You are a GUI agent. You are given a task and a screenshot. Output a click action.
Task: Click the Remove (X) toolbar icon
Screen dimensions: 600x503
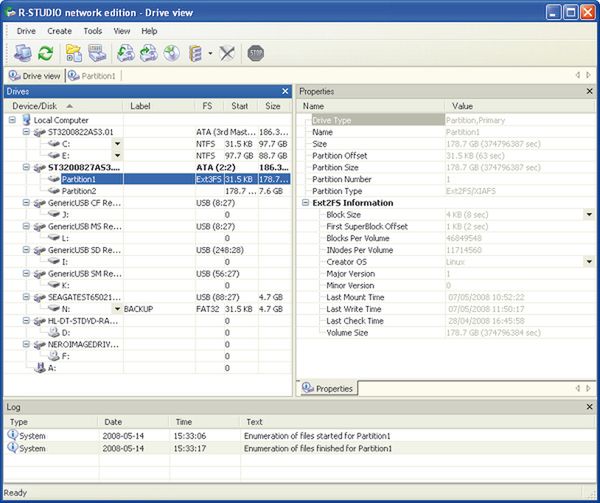pyautogui.click(x=227, y=53)
